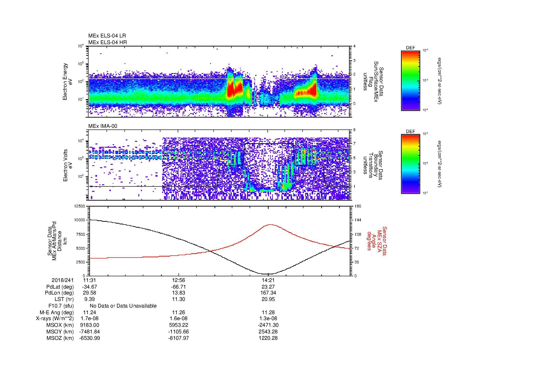Click the LST value '9.39'
The image size is (555, 392).
tap(89, 299)
